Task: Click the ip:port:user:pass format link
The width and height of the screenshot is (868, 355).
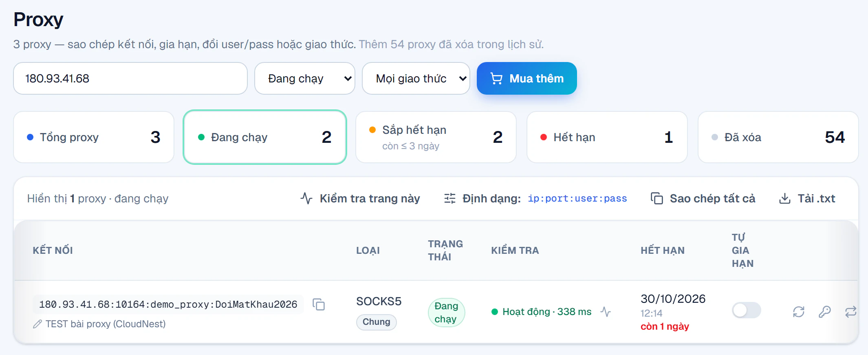Action: tap(577, 198)
